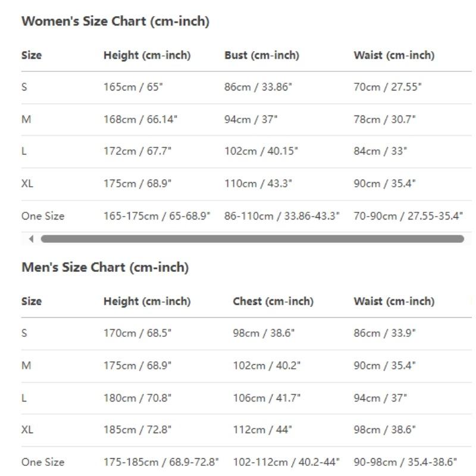Viewport: 476px width, 476px height.
Task: Click the men's Waist (cm-inch) column header
Action: pyautogui.click(x=394, y=302)
